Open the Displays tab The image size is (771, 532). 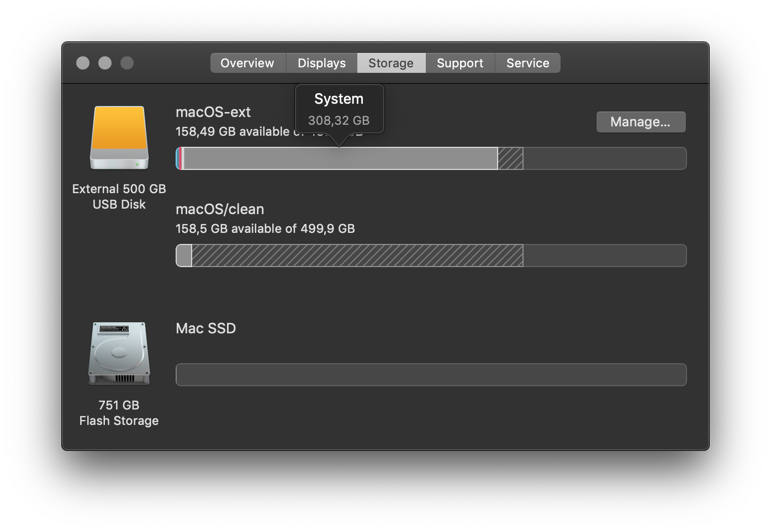click(x=321, y=63)
